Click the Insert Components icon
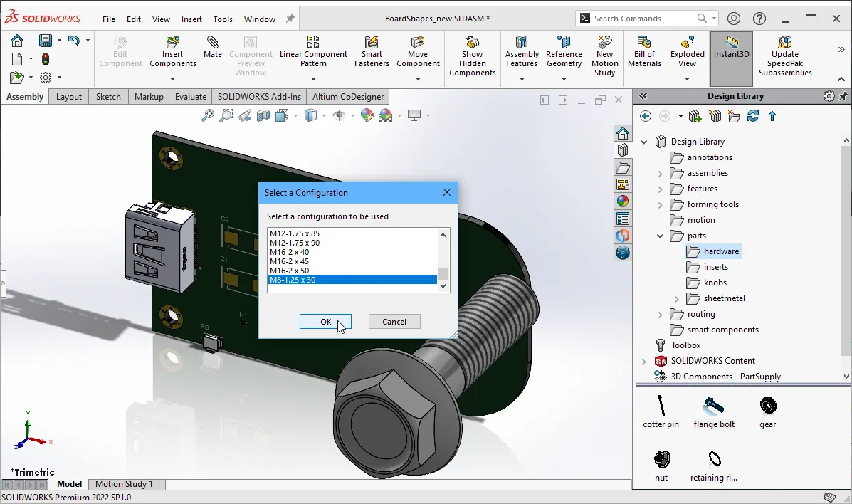Viewport: 852px width, 504px height. pos(172,43)
